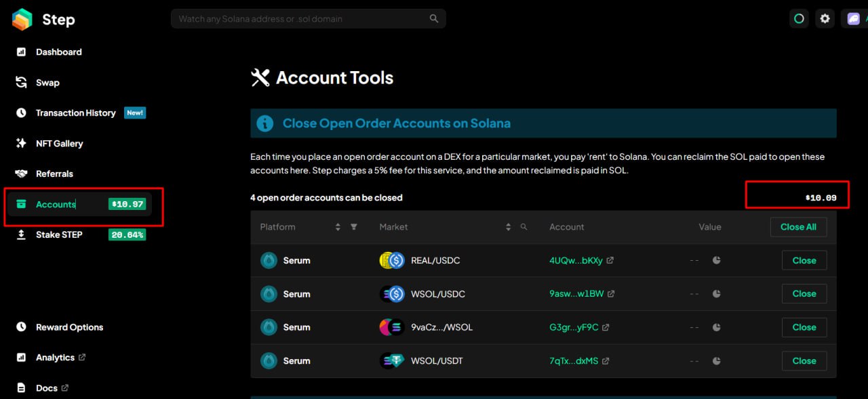
Task: Select Stake STEP in the sidebar
Action: 59,235
